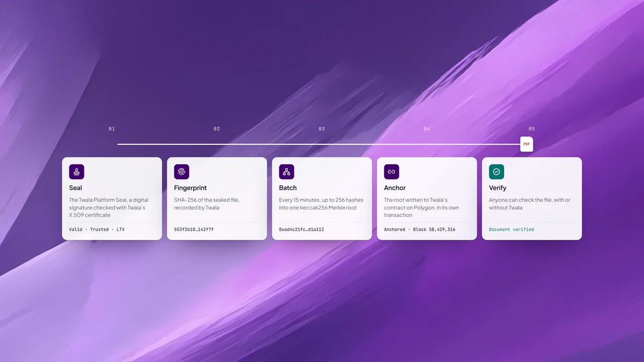This screenshot has width=644, height=362.
Task: Click the hash 553f2b10…142f7f
Action: pyautogui.click(x=194, y=229)
